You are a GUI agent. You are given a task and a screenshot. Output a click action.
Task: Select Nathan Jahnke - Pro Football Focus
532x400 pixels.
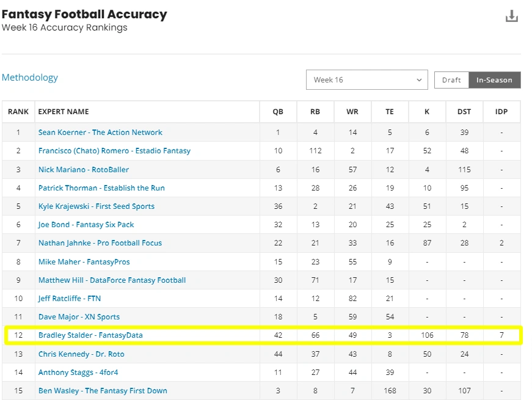(x=100, y=243)
